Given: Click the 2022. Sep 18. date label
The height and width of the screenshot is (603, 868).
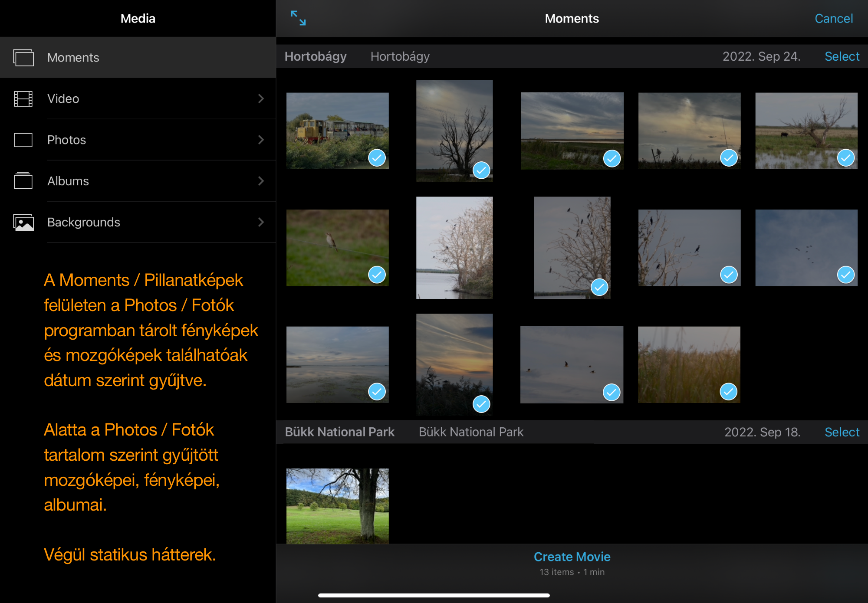Looking at the screenshot, I should tap(763, 432).
